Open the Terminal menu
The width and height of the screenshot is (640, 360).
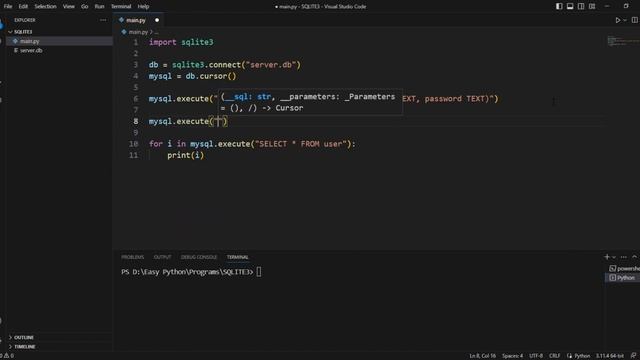[121, 7]
